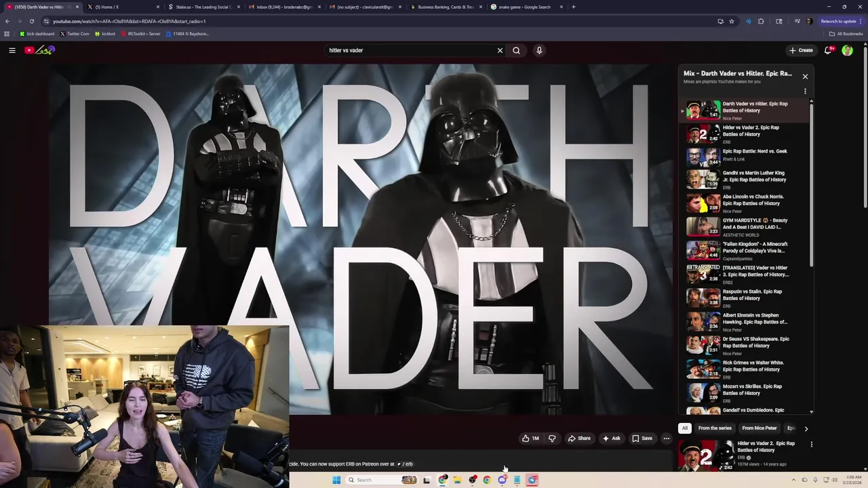The image size is (868, 488).
Task: Open the 'kick dashboard' bookmark
Action: pyautogui.click(x=37, y=34)
